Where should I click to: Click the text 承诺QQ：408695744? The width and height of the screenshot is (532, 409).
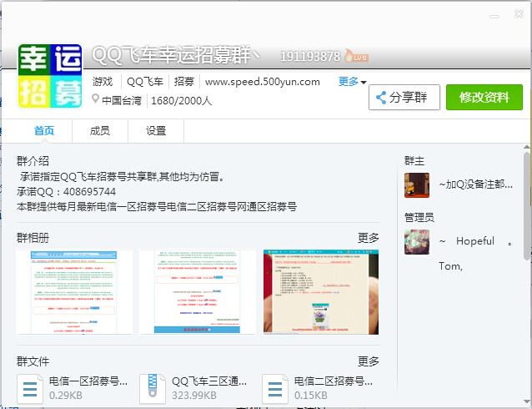click(66, 192)
